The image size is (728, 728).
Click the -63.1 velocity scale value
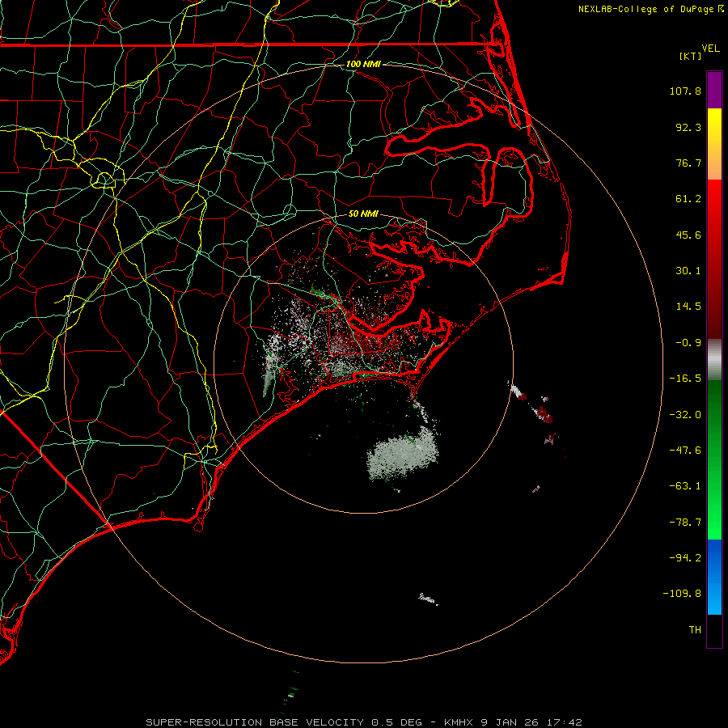(685, 486)
